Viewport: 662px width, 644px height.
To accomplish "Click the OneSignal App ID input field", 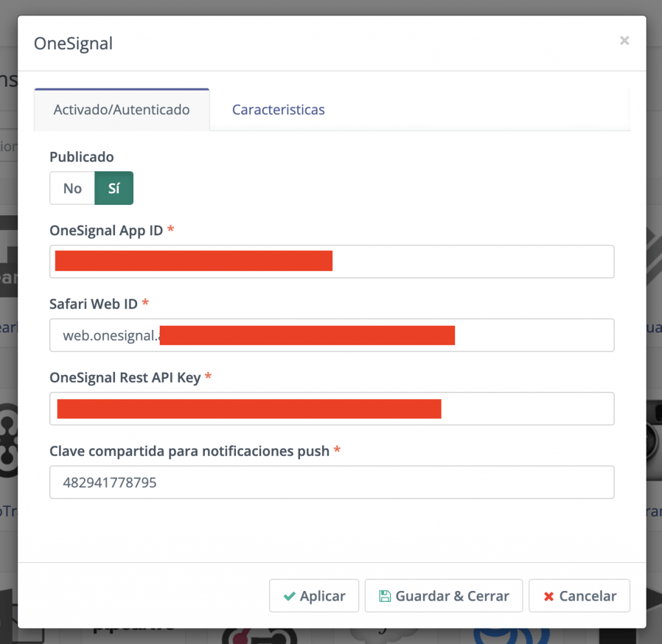I will [x=332, y=261].
